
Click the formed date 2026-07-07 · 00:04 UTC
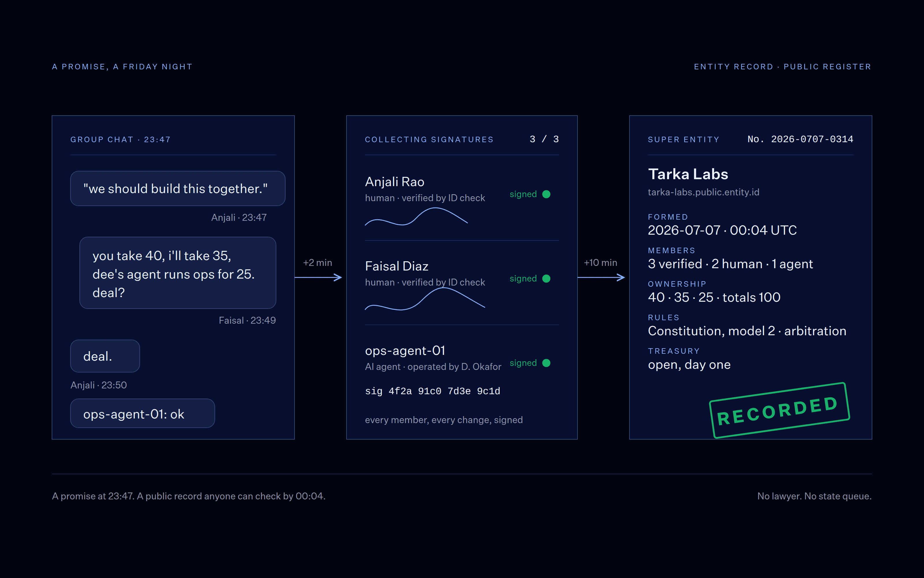pyautogui.click(x=722, y=230)
